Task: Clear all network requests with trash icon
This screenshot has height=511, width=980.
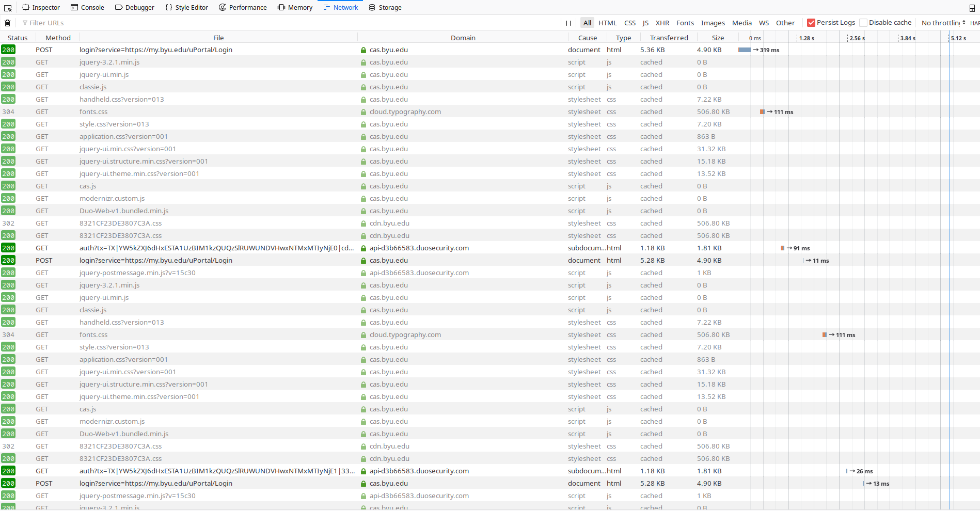Action: point(7,23)
